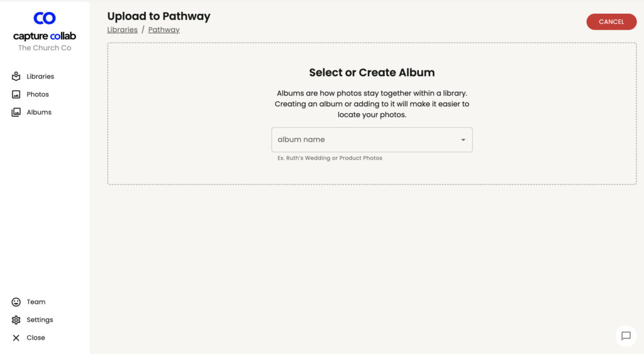Viewport: 644px width, 354px height.
Task: Switch to the Photos menu item
Action: 38,94
